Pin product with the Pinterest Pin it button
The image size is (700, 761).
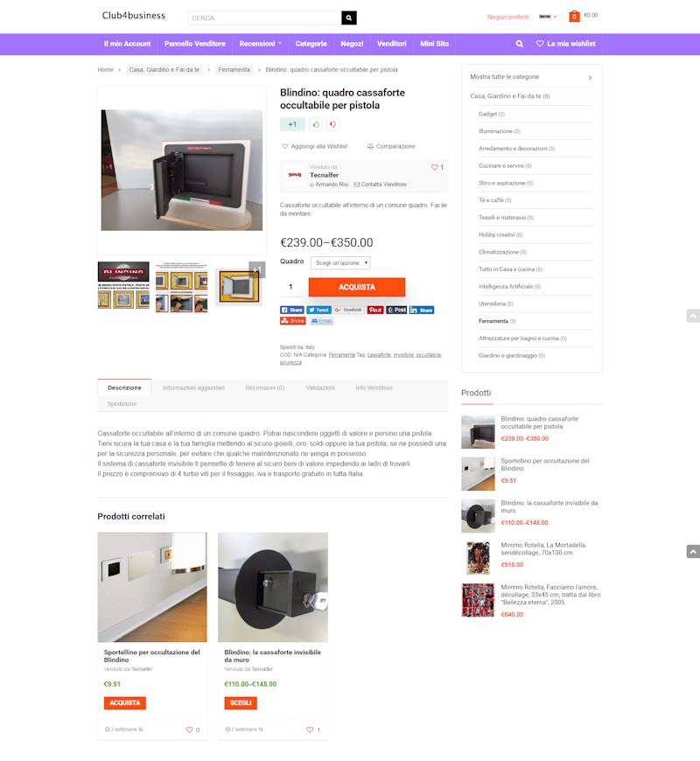pyautogui.click(x=375, y=310)
